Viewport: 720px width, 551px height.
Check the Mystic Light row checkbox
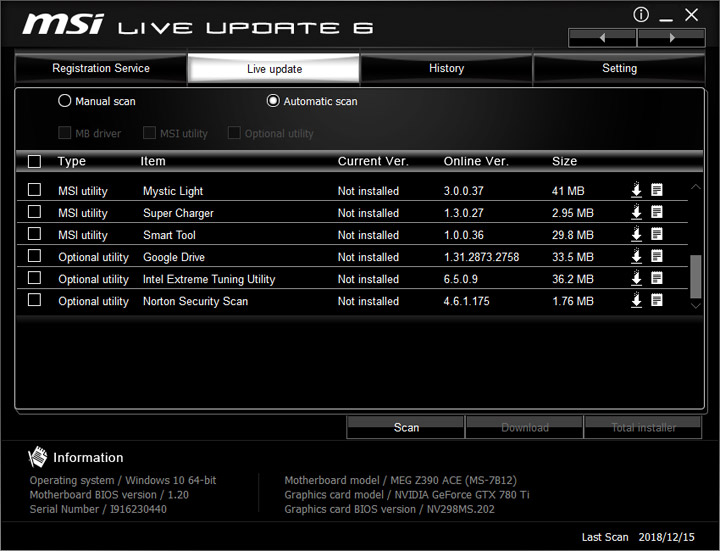[x=34, y=190]
